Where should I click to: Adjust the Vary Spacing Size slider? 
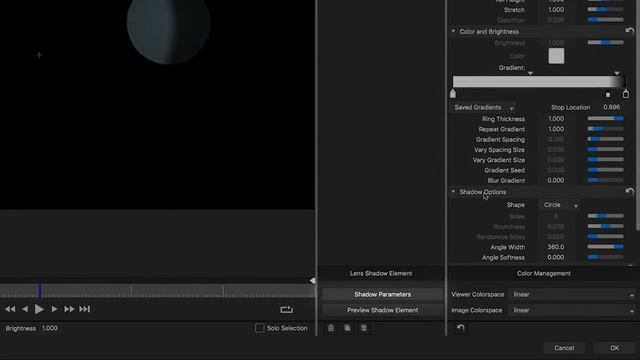tap(605, 149)
